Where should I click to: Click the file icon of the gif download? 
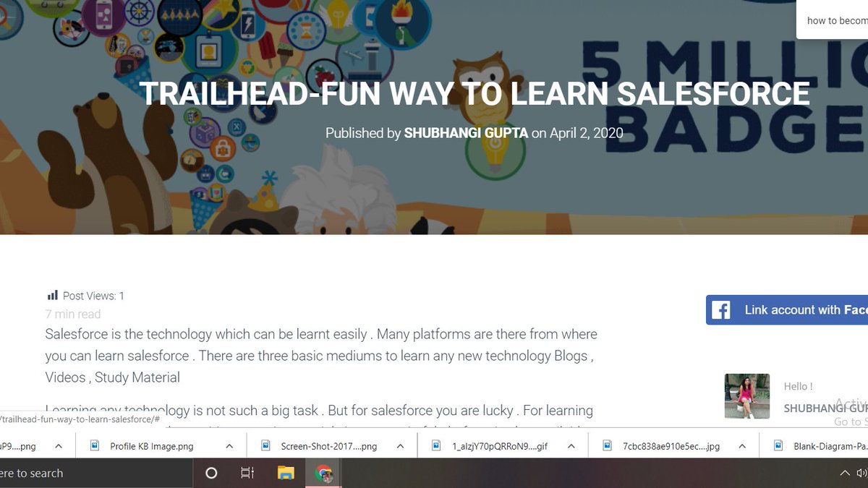436,445
